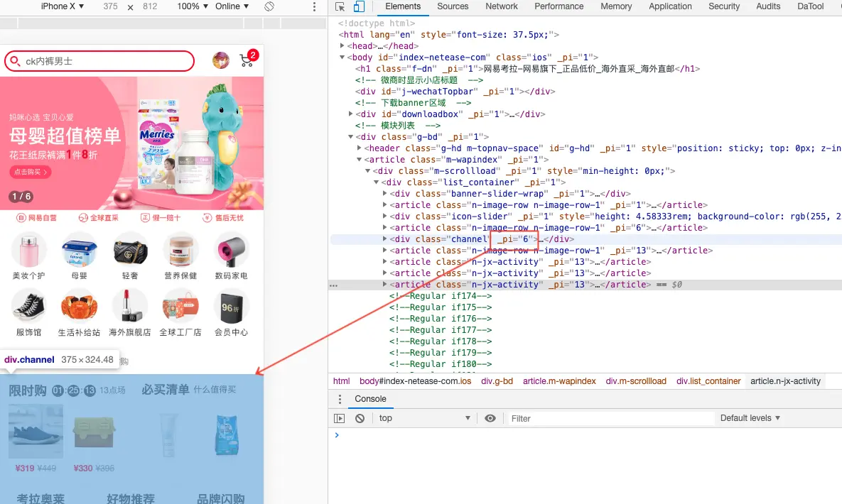The width and height of the screenshot is (842, 504).
Task: Click the 服饰馆 sneaker icon
Action: [x=29, y=307]
